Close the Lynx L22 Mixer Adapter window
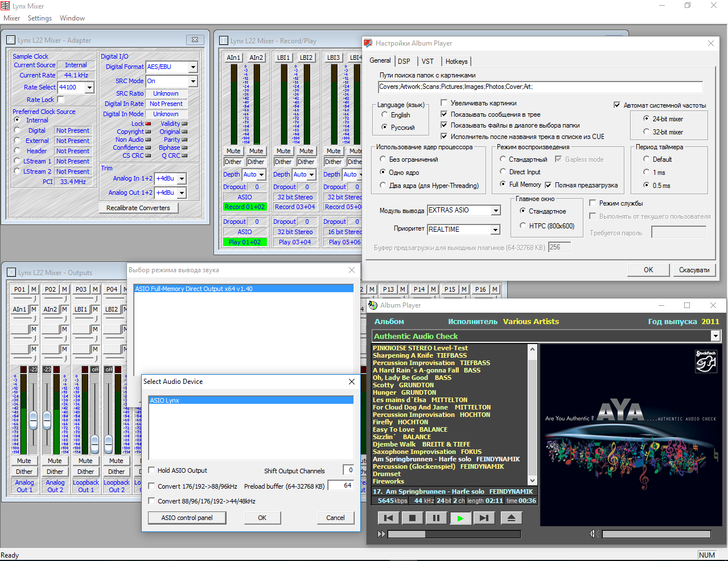The width and height of the screenshot is (728, 561). (195, 40)
